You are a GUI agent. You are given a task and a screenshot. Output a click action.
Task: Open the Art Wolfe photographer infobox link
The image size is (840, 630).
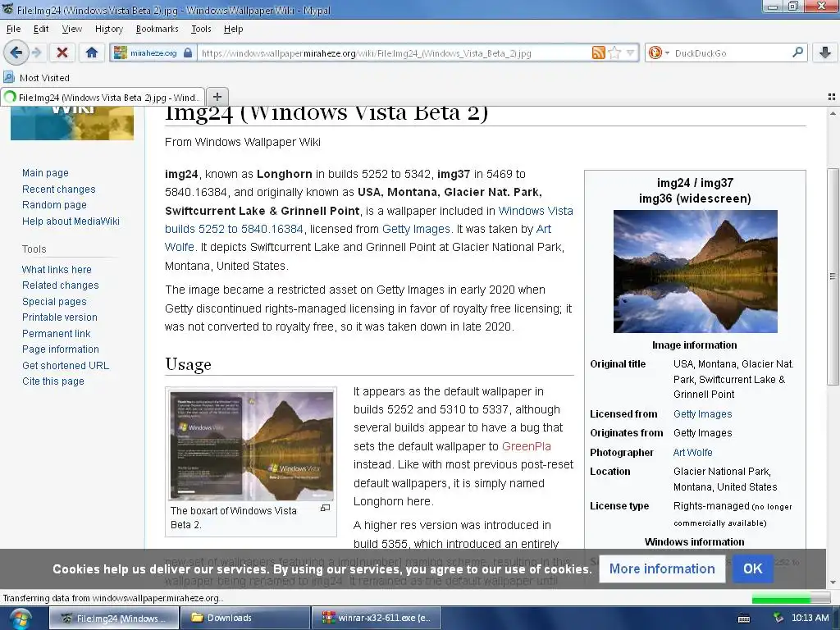(x=692, y=453)
